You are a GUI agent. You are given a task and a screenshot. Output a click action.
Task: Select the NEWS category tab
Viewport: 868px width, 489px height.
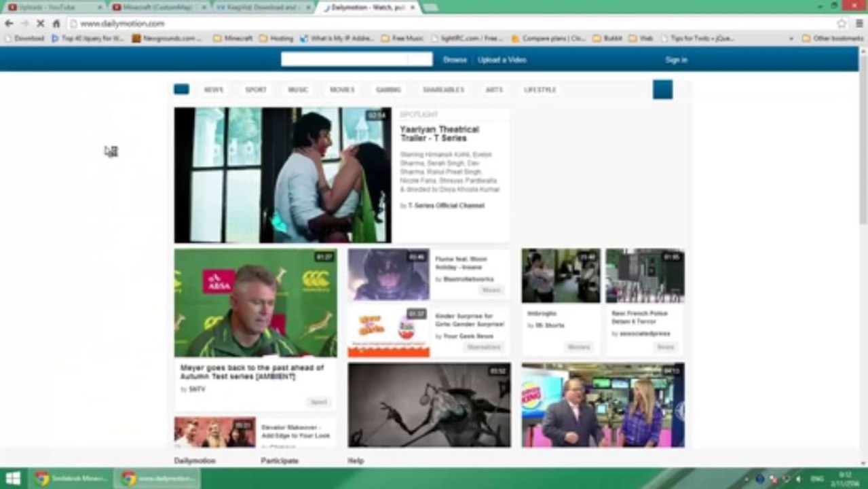coord(214,90)
